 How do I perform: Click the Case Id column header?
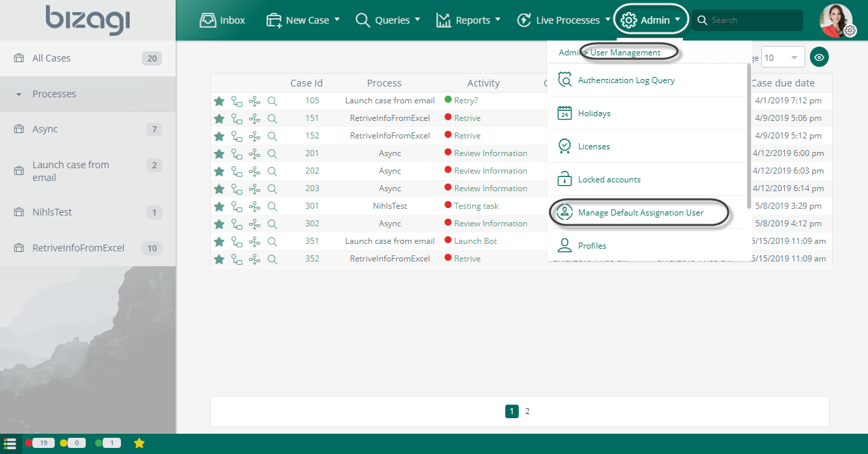(307, 83)
